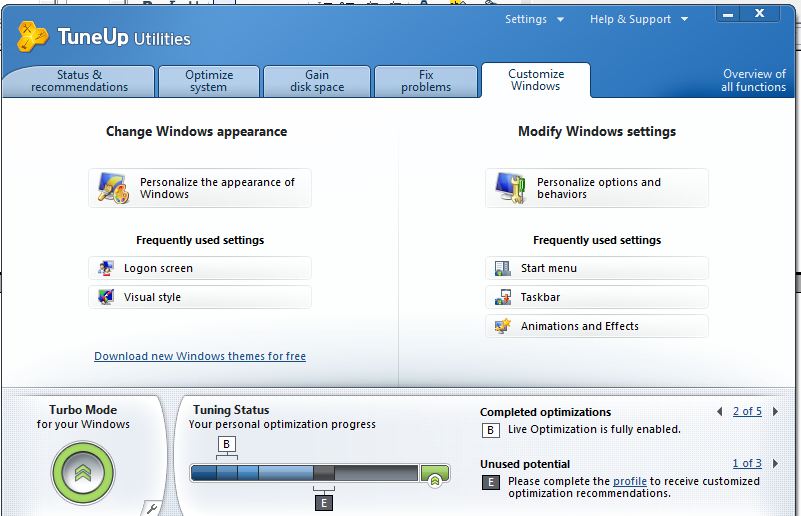The height and width of the screenshot is (516, 801).
Task: Open Logon screen settings via its icon
Action: 107,268
